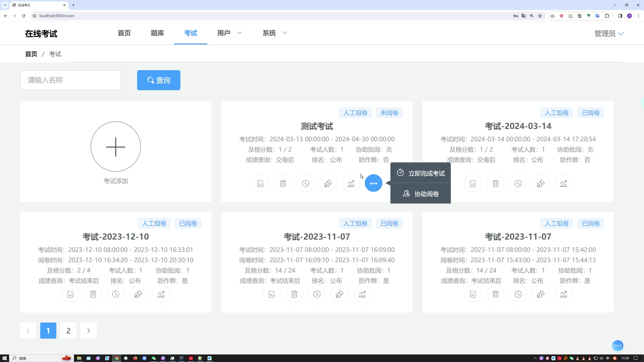The image size is (644, 362).
Task: Bookmark this page with the star icon
Action: 540,16
